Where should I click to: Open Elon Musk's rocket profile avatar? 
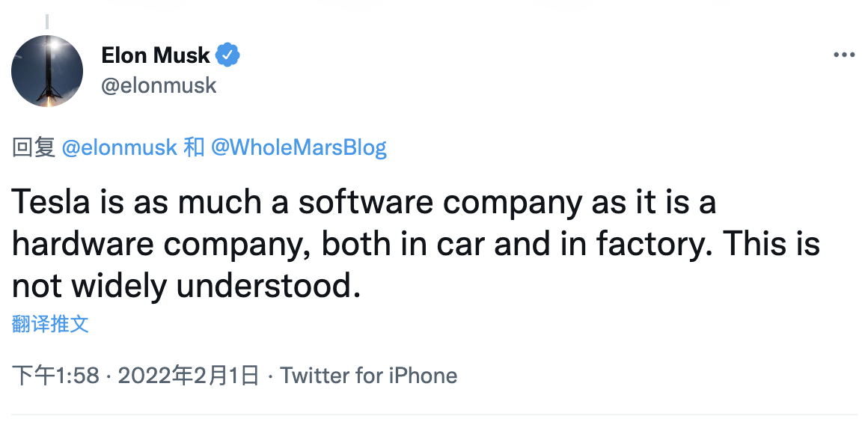pos(47,70)
